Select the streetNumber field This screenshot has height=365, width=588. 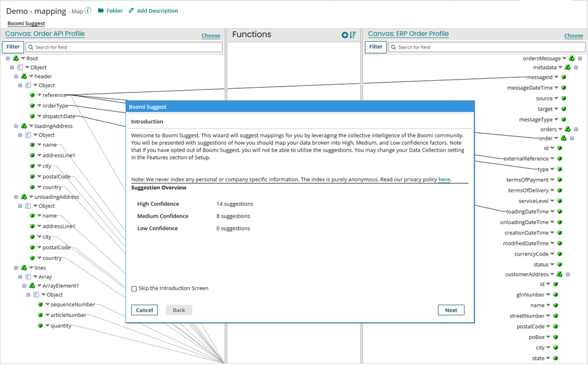[527, 316]
